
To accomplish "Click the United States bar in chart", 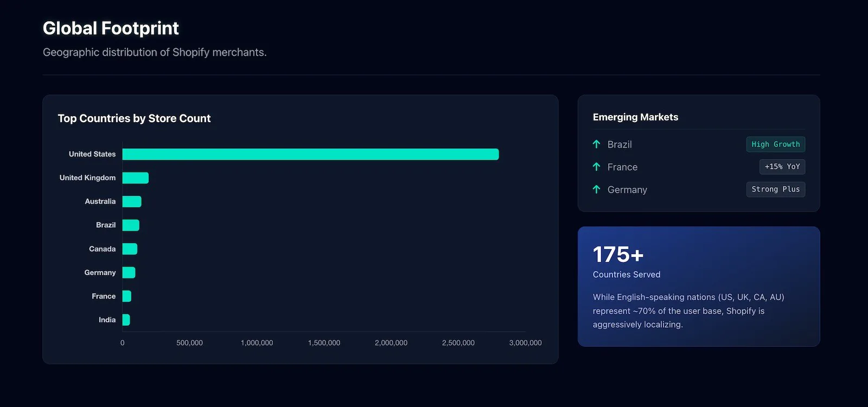I will (x=310, y=154).
